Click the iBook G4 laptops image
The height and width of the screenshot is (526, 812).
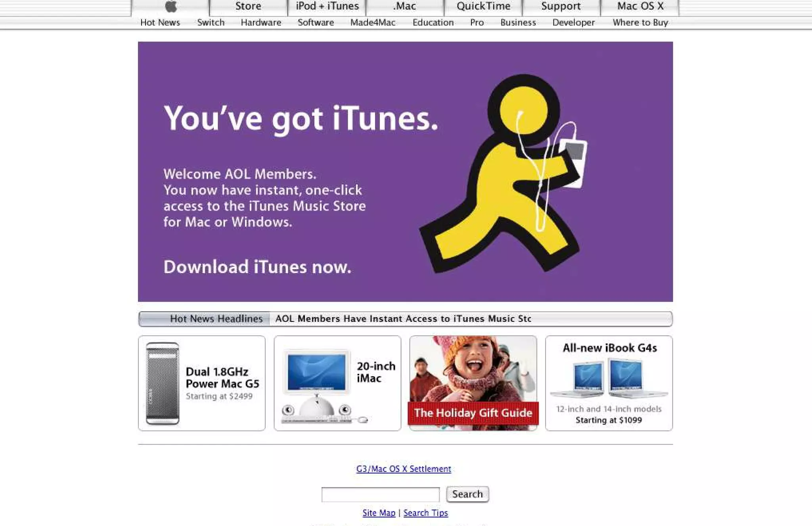[609, 378]
